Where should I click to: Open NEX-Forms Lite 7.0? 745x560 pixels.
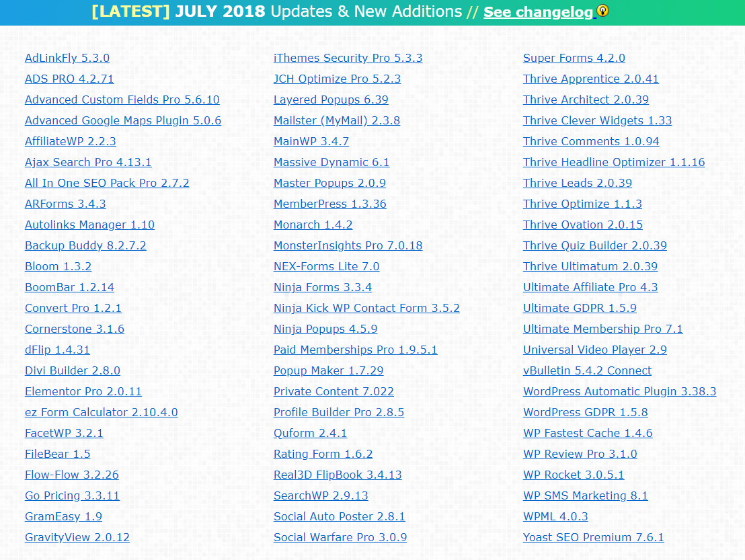tap(326, 266)
